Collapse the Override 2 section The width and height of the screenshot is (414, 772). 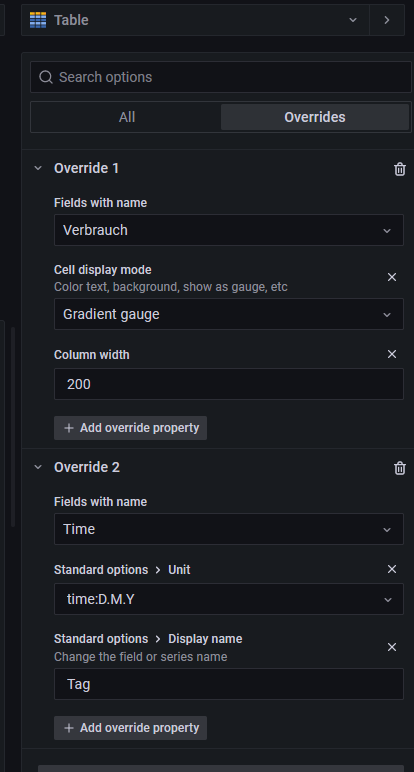38,467
